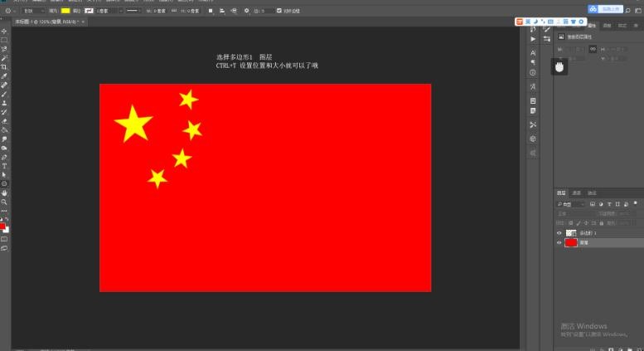This screenshot has height=351, width=644.
Task: Toggle Quick Mask mode
Action: point(4,239)
